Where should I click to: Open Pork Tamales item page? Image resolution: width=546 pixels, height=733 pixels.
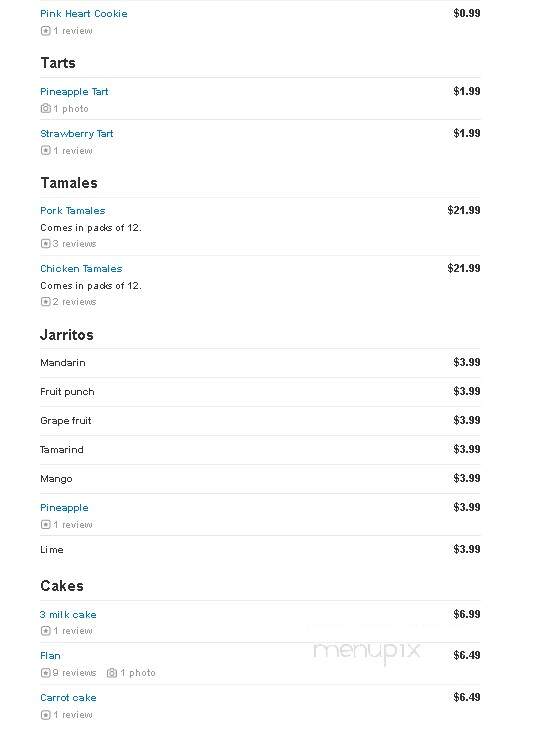pos(72,211)
